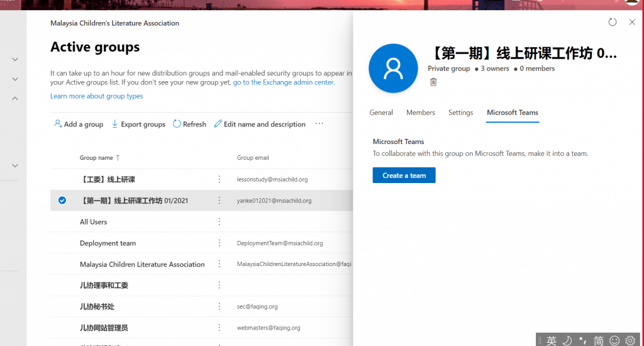Delete group using trash icon

click(x=433, y=82)
